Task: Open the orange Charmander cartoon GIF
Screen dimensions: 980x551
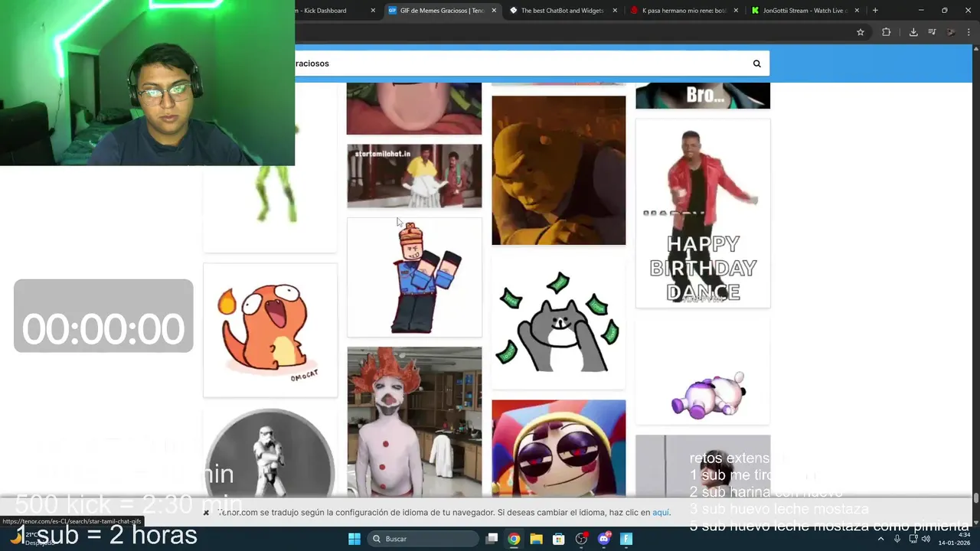Action: pos(270,331)
